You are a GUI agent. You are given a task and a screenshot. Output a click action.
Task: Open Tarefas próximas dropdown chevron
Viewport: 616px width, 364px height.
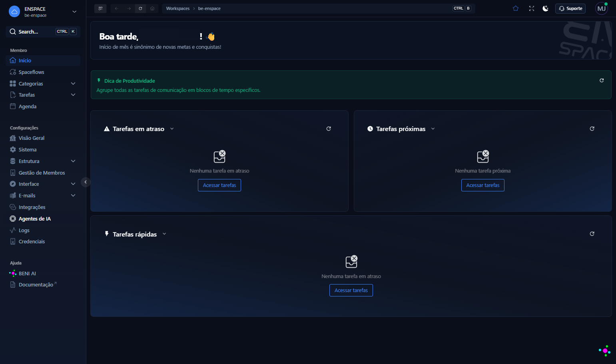[433, 129]
